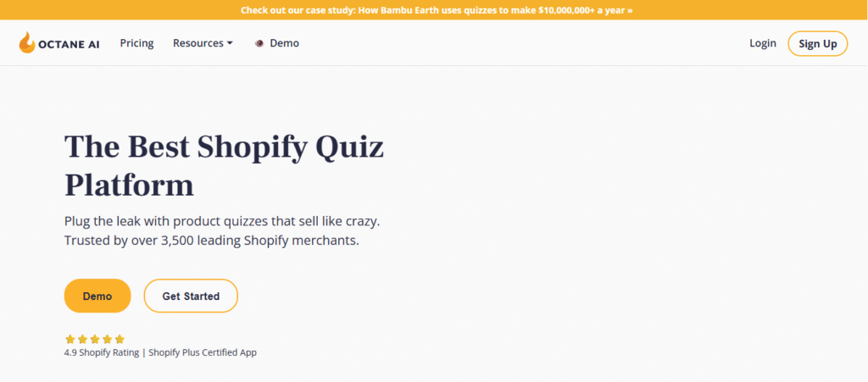
Task: Click the Login link
Action: point(763,43)
